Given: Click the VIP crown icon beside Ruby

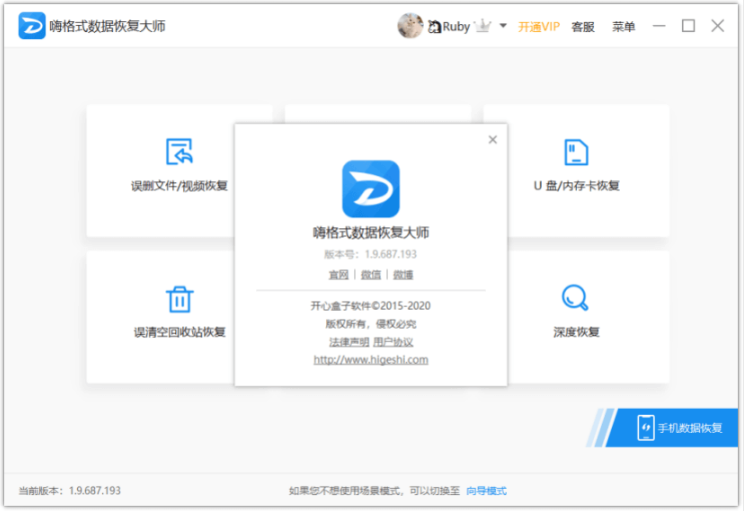Looking at the screenshot, I should 483,26.
